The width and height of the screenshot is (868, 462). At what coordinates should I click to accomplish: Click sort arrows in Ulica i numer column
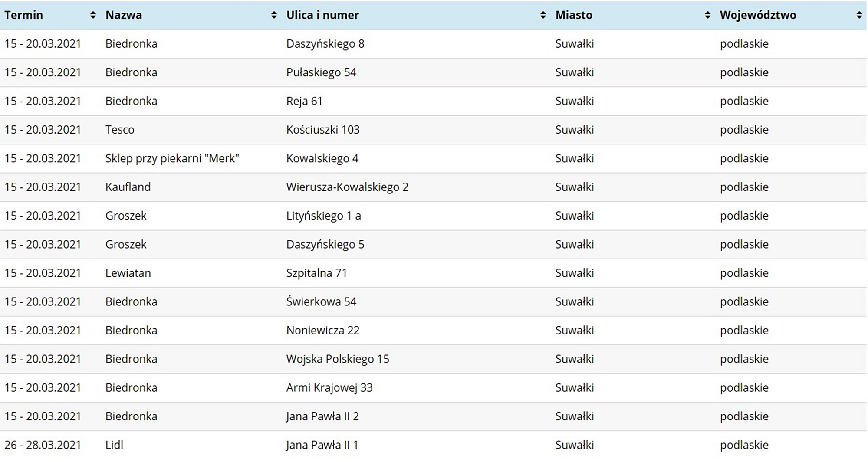click(x=542, y=15)
